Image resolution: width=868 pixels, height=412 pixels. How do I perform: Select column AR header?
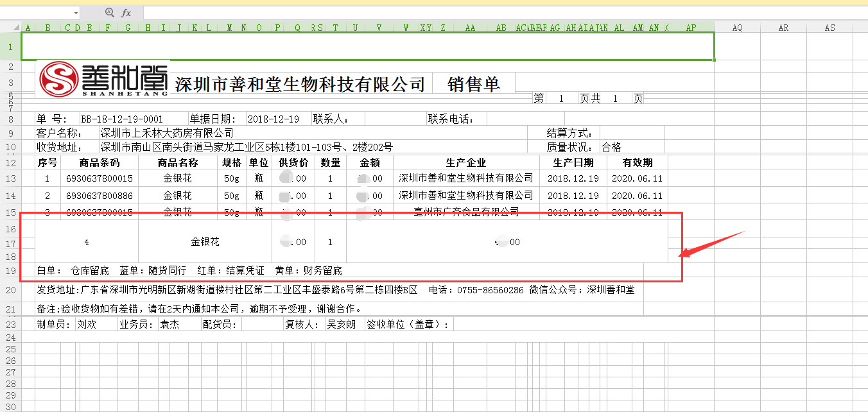(x=783, y=28)
